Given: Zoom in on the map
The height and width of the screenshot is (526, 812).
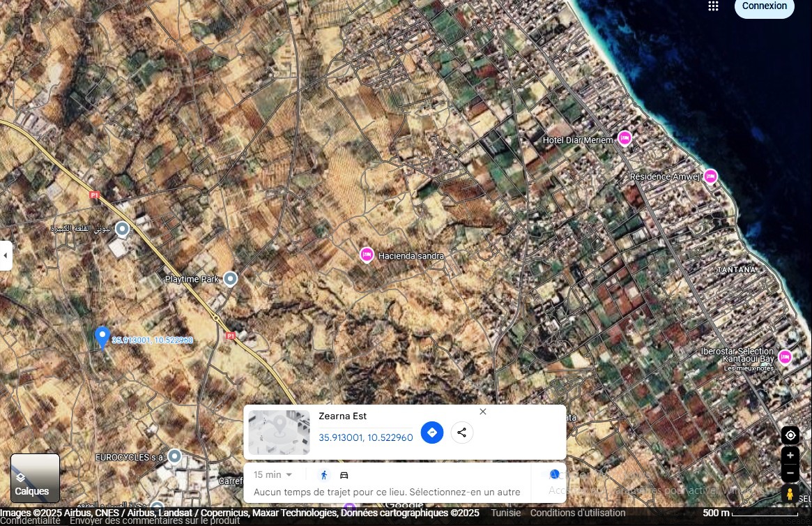Looking at the screenshot, I should coord(790,456).
